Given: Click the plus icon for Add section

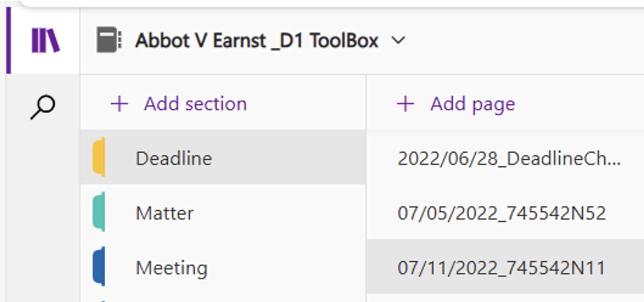Looking at the screenshot, I should click(x=119, y=104).
